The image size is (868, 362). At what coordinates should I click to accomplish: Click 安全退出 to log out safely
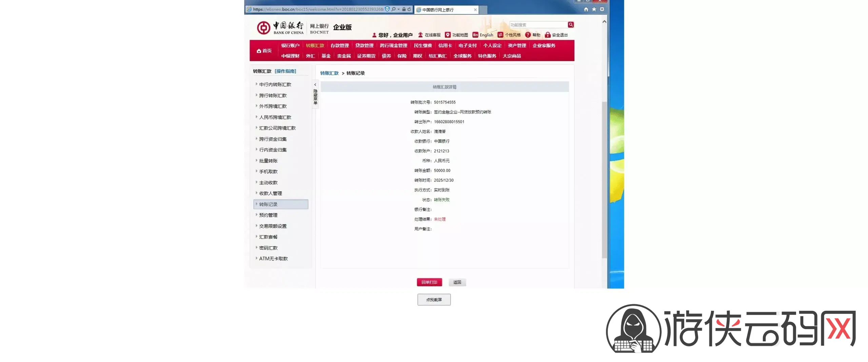tap(556, 35)
